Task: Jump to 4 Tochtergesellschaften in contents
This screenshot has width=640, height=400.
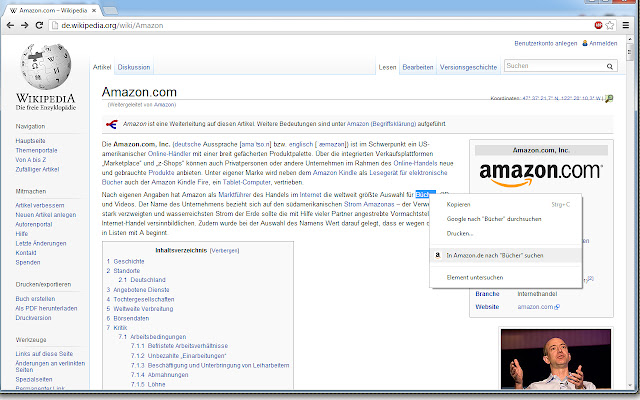Action: point(140,299)
